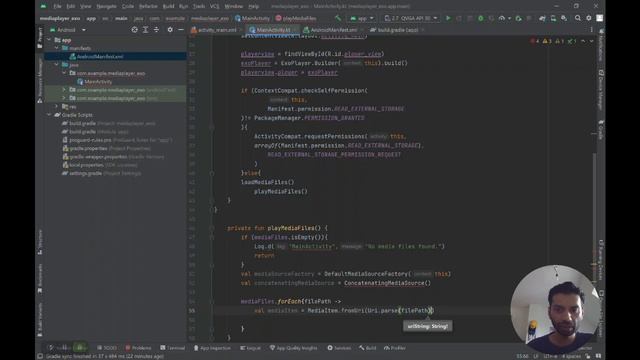Viewport: 640px width, 360px height.
Task: Open the Build tool window button
Action: click(368, 348)
